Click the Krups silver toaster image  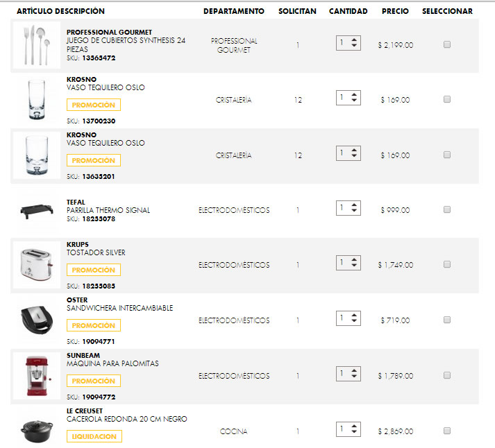pos(36,265)
